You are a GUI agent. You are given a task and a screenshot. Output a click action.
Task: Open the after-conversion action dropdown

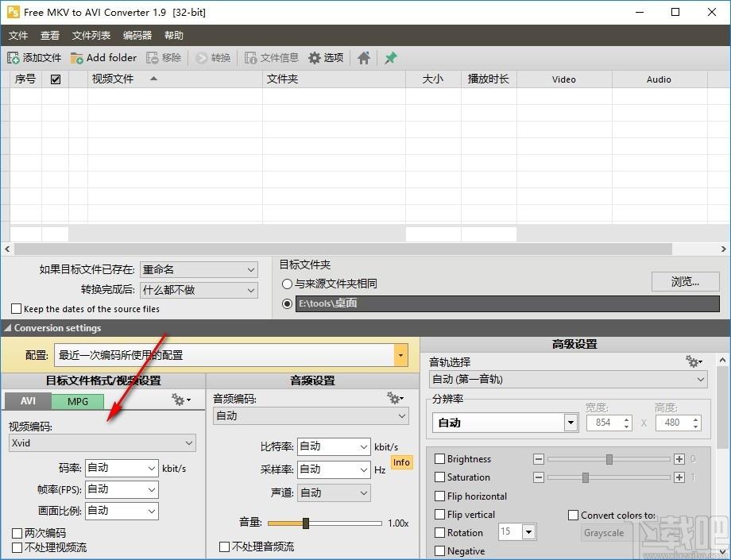pyautogui.click(x=199, y=290)
